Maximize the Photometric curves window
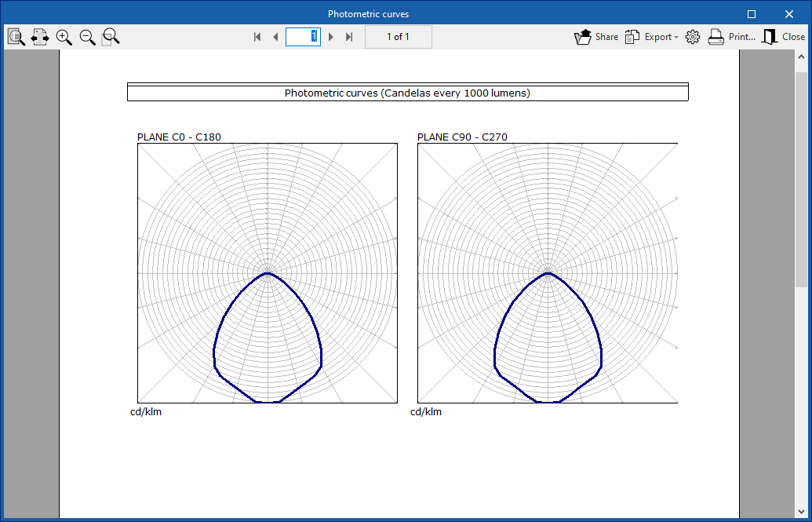The height and width of the screenshot is (522, 812). 752,14
